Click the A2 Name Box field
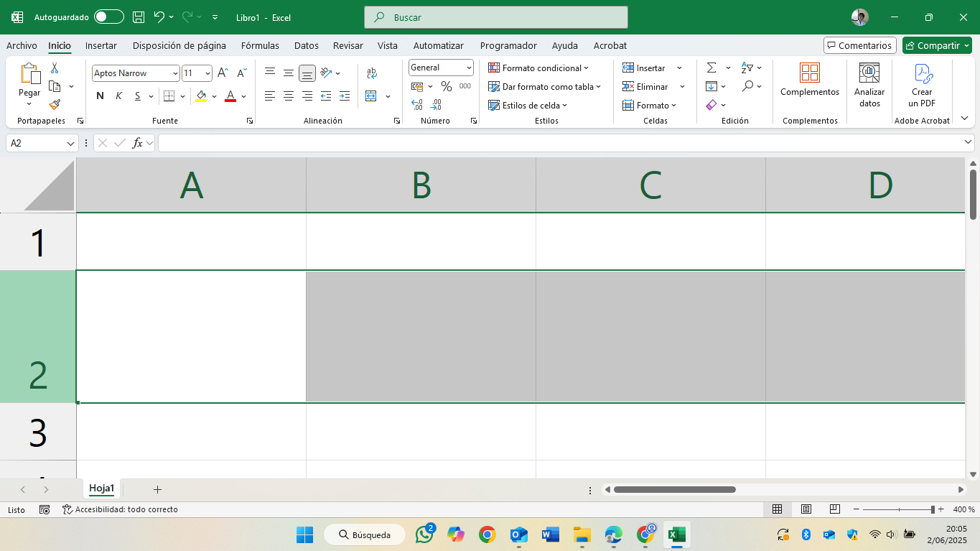Viewport: 980px width, 551px height. click(42, 143)
